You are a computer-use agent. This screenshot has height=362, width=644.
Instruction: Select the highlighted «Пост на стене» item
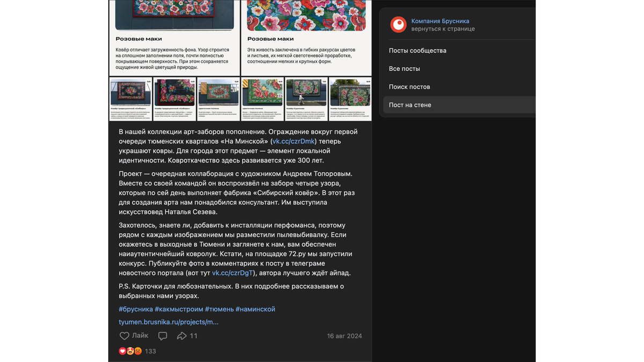(x=410, y=105)
